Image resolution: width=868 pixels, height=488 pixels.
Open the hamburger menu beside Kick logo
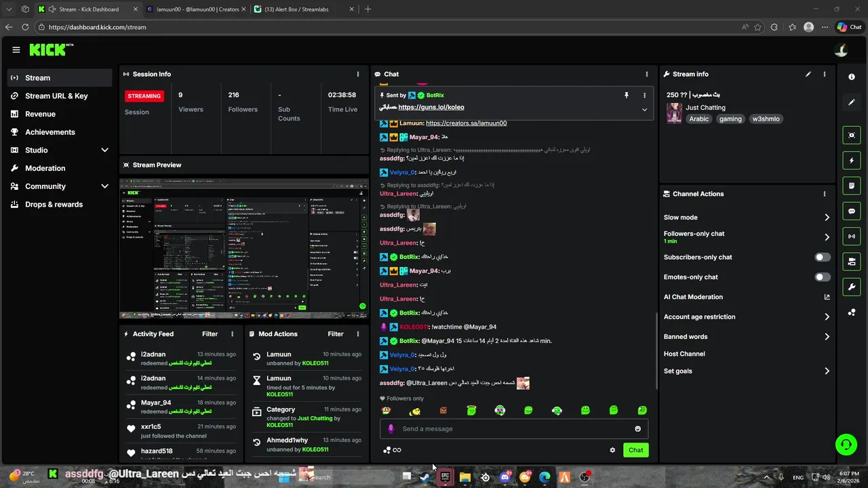pyautogui.click(x=16, y=49)
